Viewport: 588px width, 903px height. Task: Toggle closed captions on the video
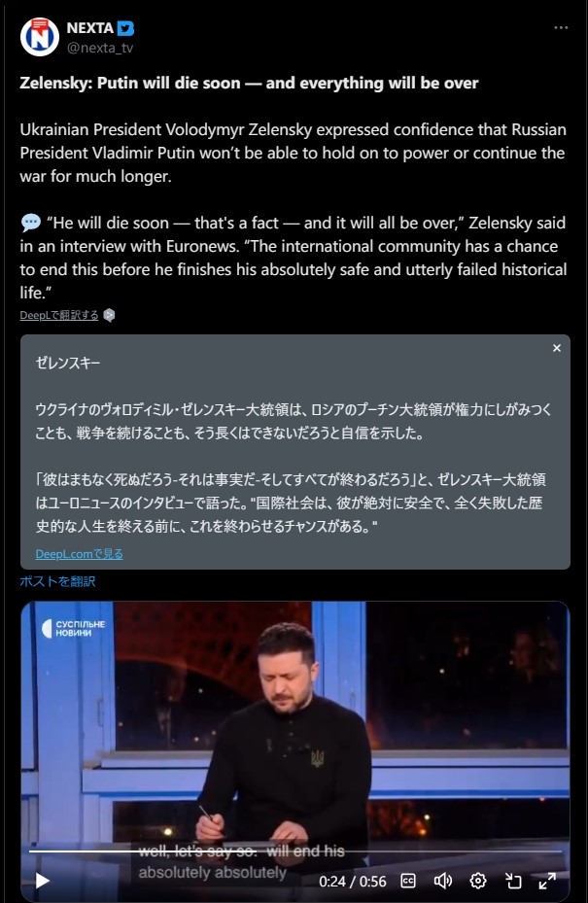[x=408, y=881]
